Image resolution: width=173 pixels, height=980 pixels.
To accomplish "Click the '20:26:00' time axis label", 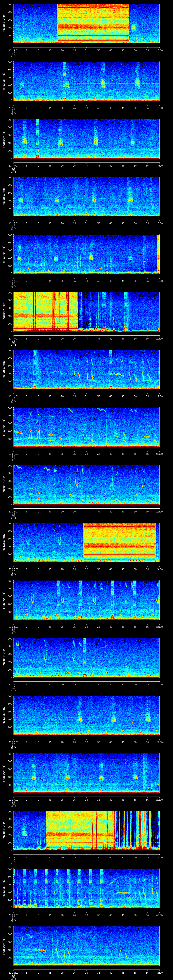I will (x=13, y=742).
